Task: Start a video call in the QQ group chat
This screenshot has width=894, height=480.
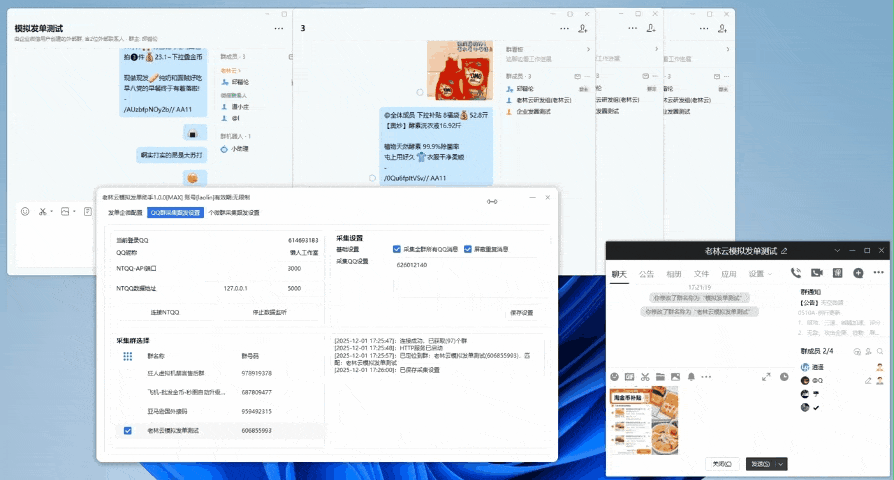Action: 816,273
